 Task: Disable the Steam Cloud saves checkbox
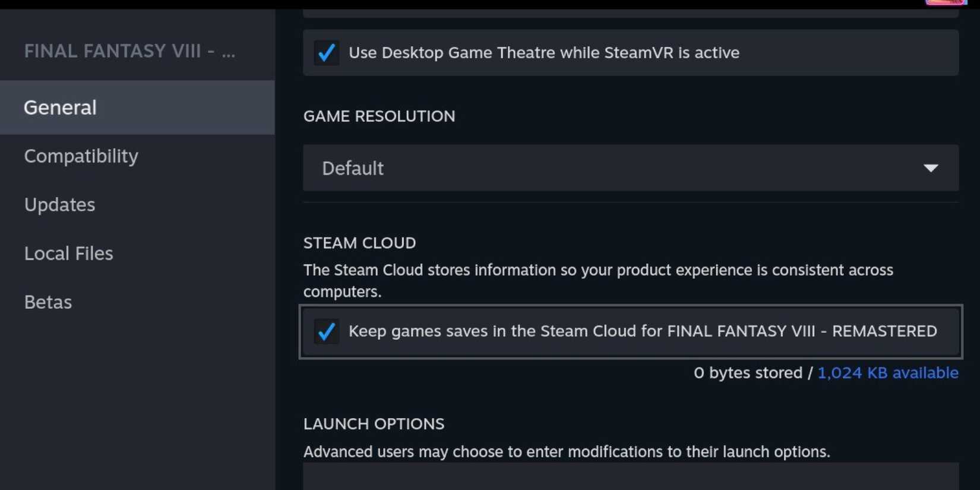[x=327, y=331]
